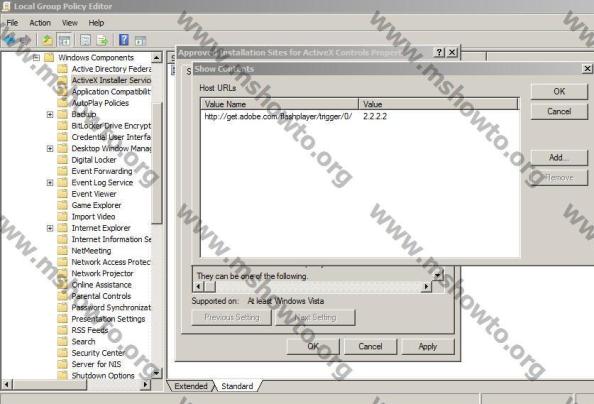Collapse the Windows Components node
Image resolution: width=594 pixels, height=404 pixels.
(x=36, y=58)
